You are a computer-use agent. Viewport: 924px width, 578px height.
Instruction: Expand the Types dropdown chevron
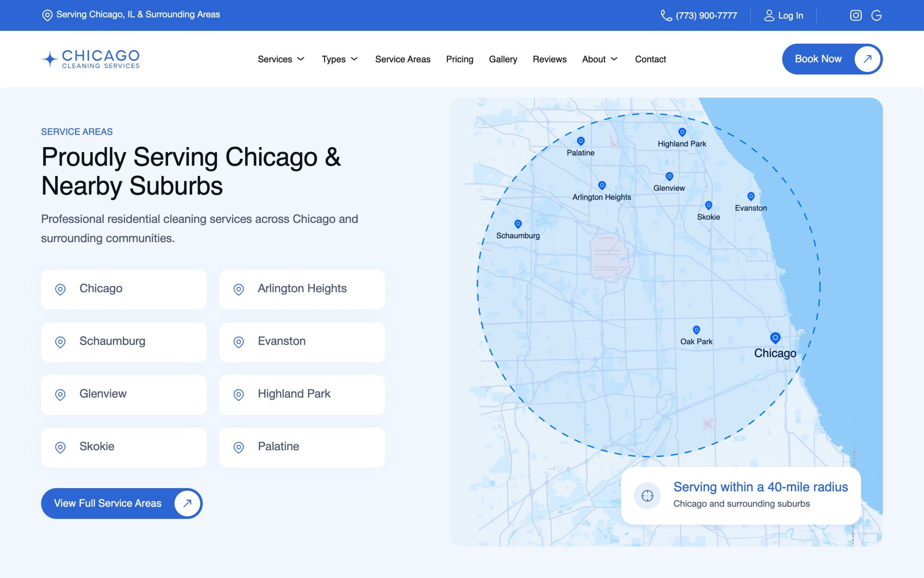click(354, 59)
